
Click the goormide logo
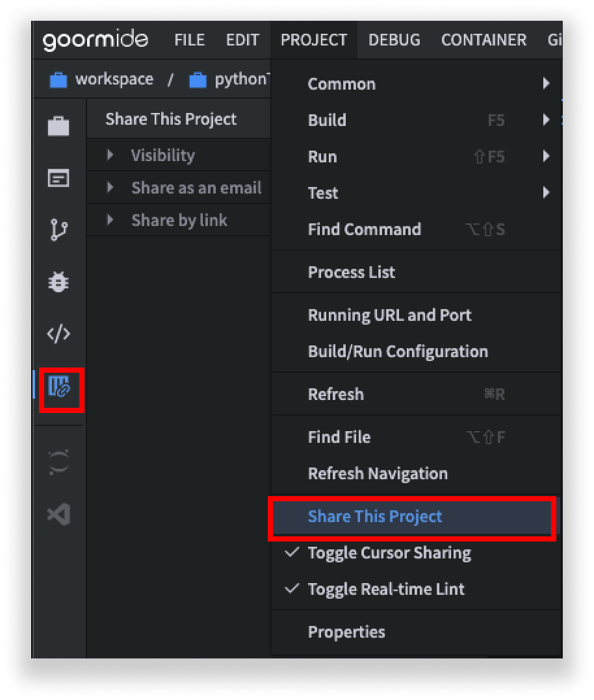point(95,40)
